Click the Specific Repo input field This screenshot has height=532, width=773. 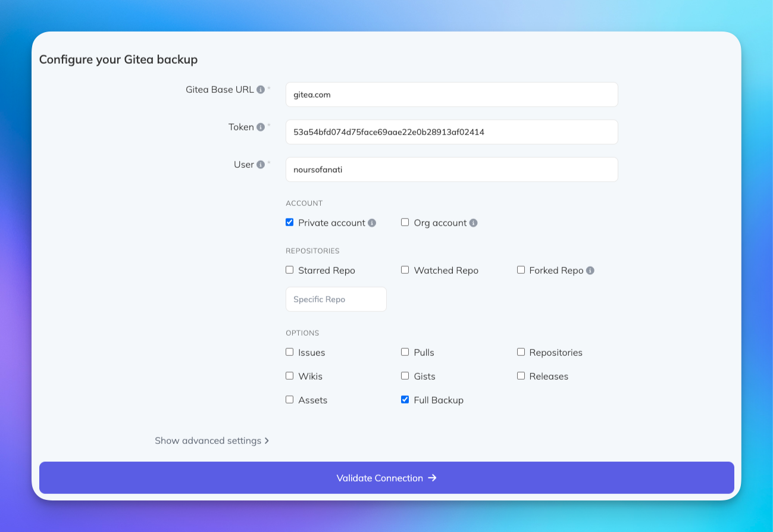pos(336,299)
